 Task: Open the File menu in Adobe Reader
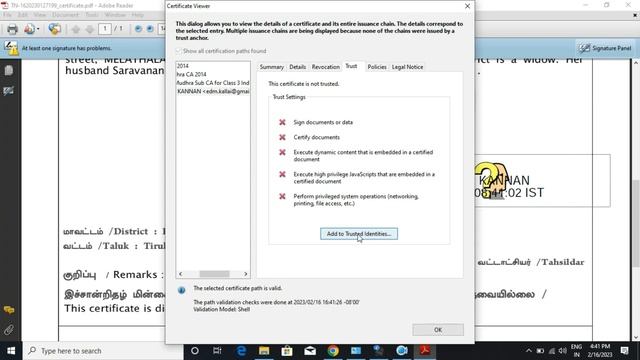[x=7, y=15]
